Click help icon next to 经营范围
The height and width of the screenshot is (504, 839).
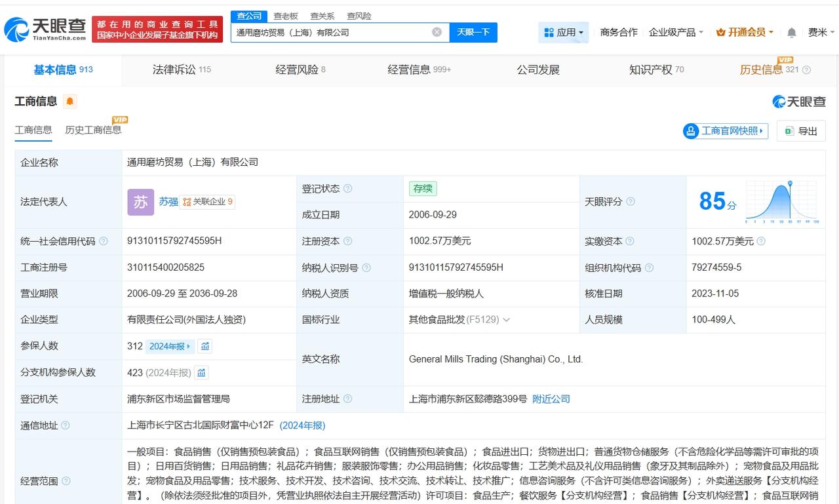click(65, 481)
